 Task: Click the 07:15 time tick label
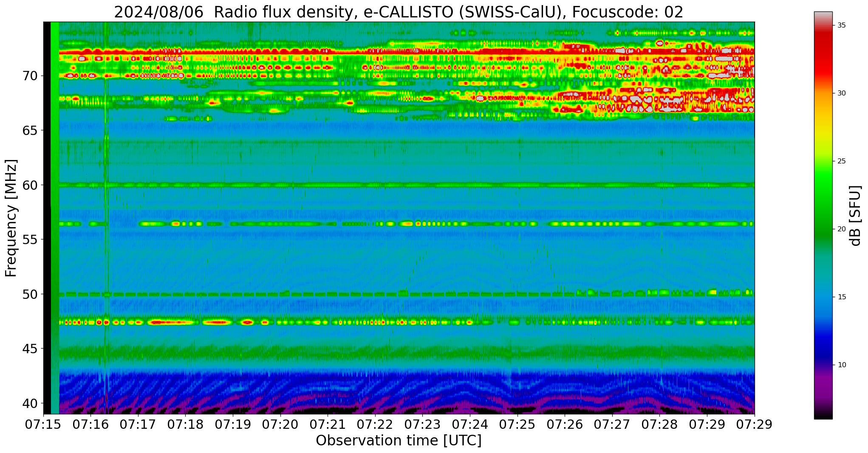pos(43,424)
